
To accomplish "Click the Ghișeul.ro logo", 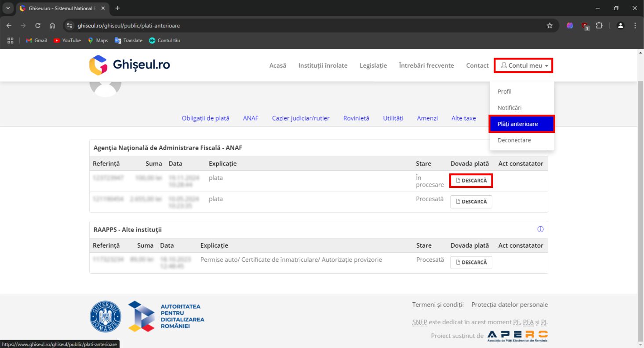I will (x=129, y=65).
